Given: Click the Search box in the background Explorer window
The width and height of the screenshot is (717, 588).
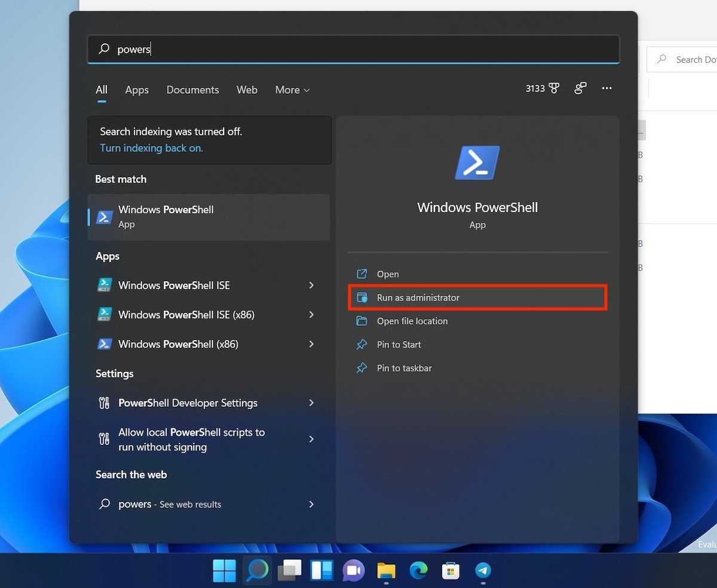Looking at the screenshot, I should click(x=682, y=60).
